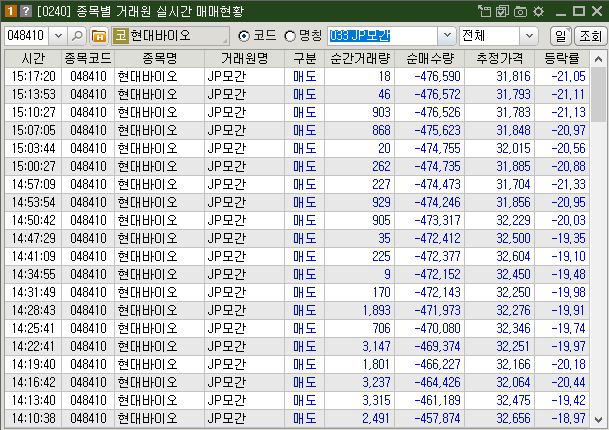Image resolution: width=609 pixels, height=430 pixels.
Task: Open the orange folder stock list icon
Action: 99,36
